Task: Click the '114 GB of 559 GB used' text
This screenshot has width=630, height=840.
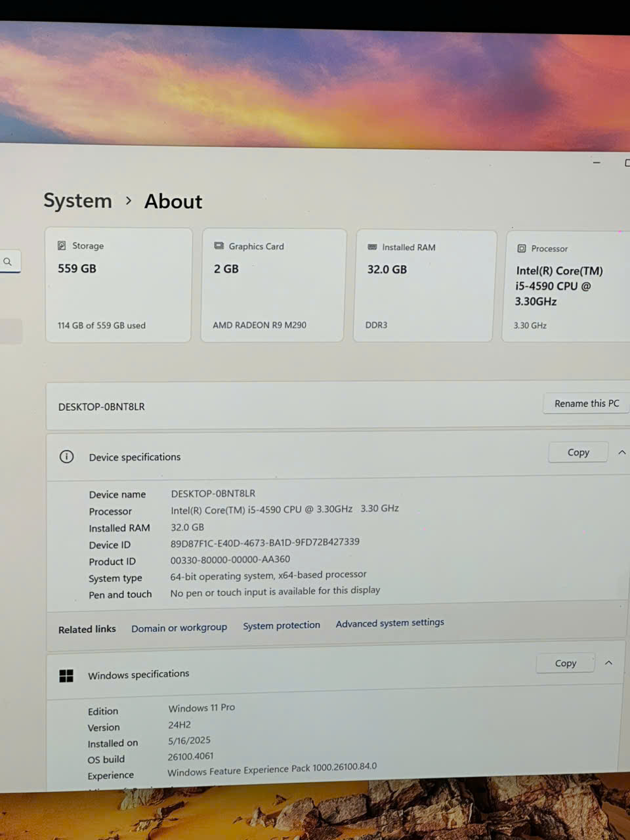Action: pyautogui.click(x=102, y=325)
